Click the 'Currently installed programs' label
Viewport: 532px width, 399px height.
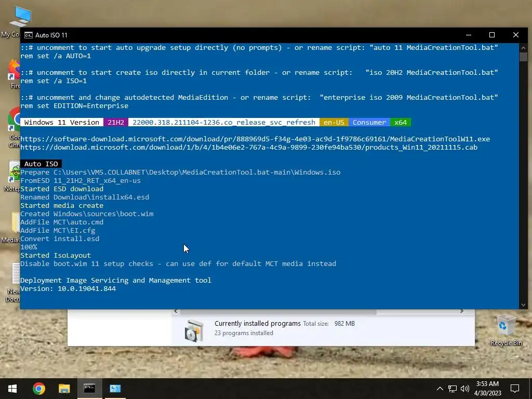coord(258,323)
